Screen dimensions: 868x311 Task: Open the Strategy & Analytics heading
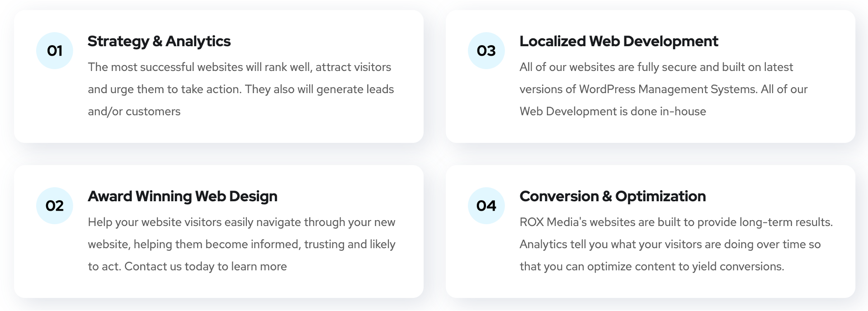point(159,41)
